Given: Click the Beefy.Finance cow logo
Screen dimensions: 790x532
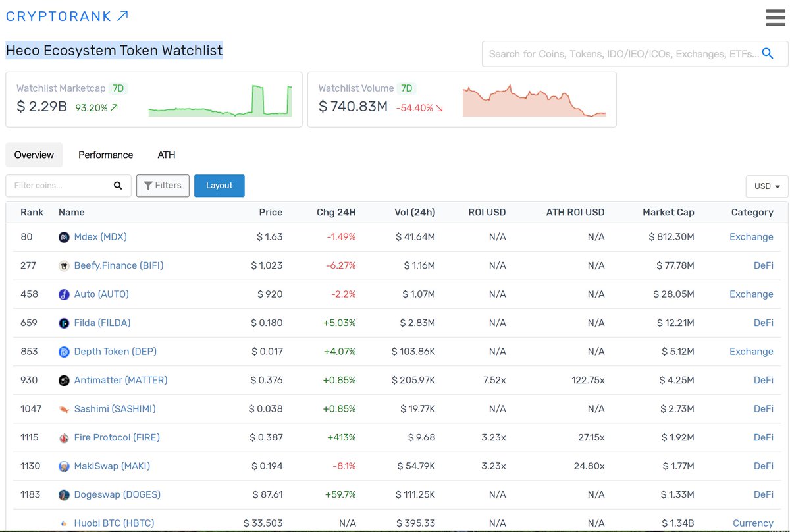Looking at the screenshot, I should click(x=64, y=265).
